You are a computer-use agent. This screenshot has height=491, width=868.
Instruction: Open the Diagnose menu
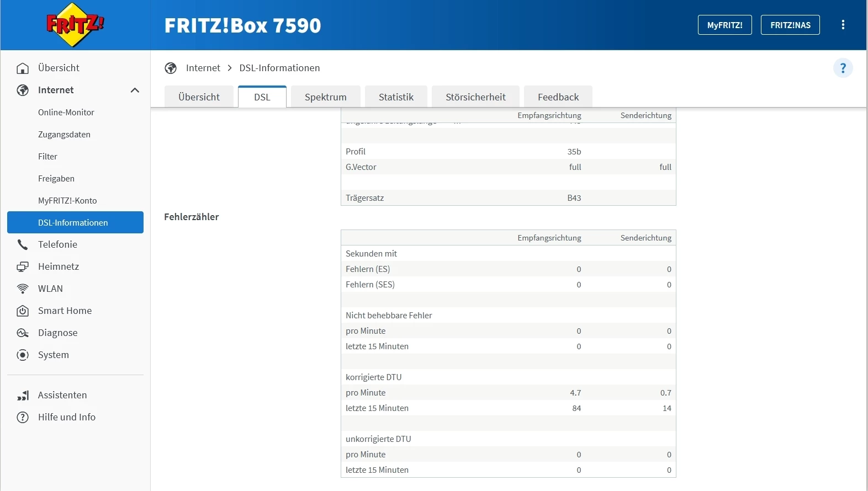[75, 333]
